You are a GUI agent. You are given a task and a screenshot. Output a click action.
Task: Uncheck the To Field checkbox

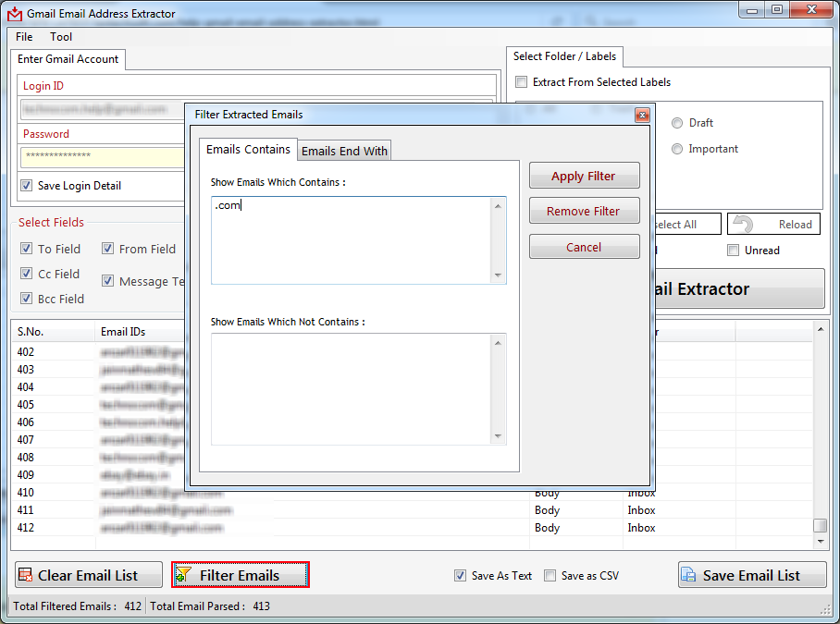pos(26,249)
